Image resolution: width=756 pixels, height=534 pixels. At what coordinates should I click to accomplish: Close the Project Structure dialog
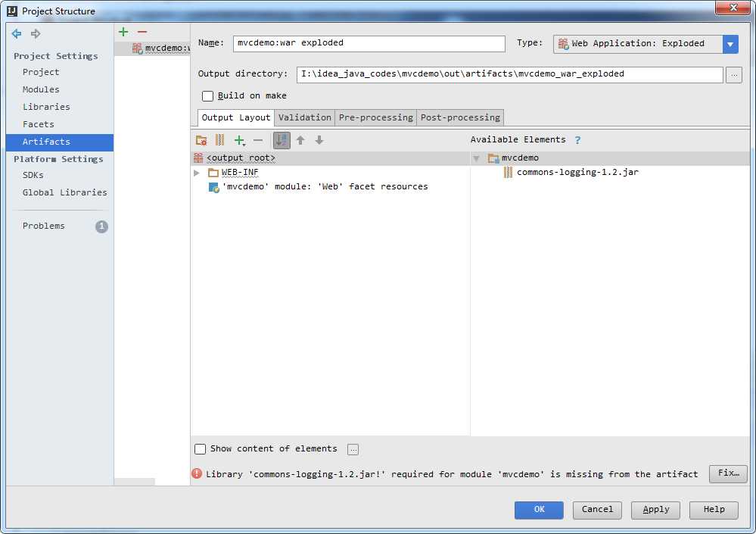(x=733, y=8)
